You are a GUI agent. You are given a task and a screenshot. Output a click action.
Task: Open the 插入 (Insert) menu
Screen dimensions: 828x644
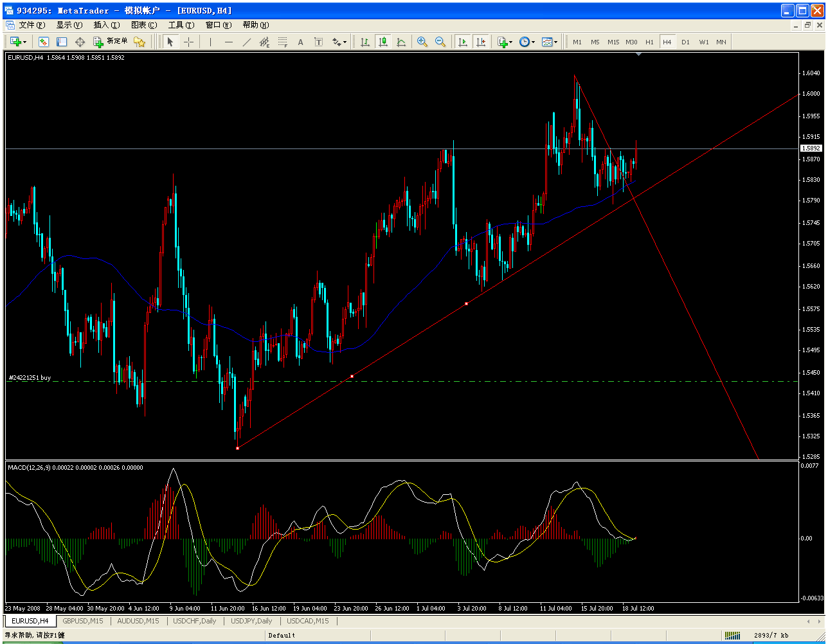[x=106, y=25]
